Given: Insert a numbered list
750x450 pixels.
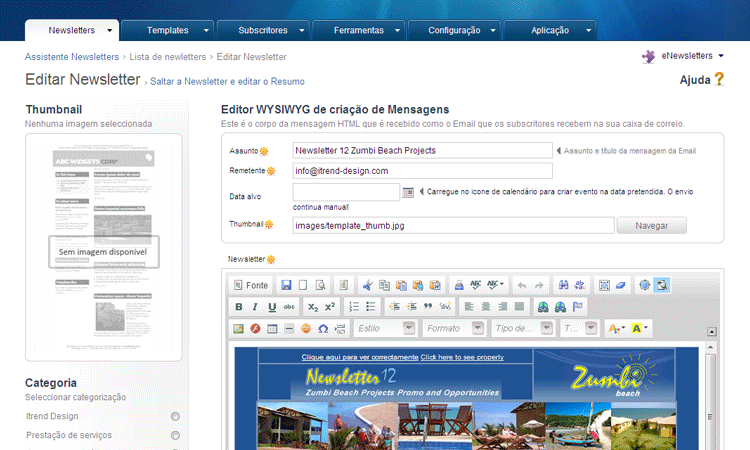Looking at the screenshot, I should pos(354,307).
